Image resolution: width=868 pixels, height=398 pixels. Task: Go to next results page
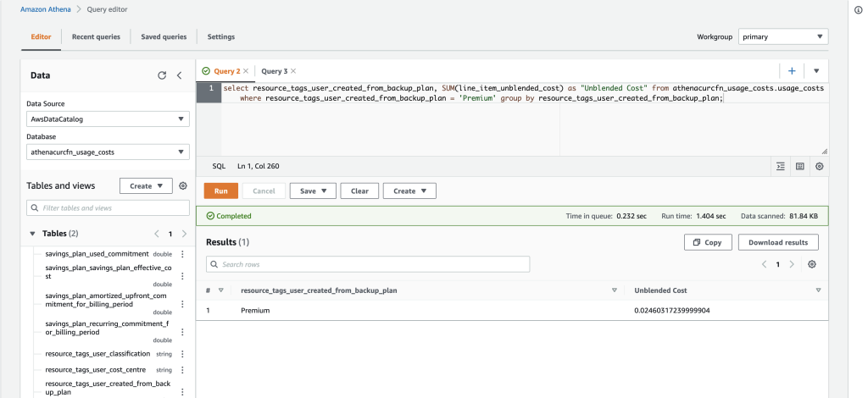[792, 264]
